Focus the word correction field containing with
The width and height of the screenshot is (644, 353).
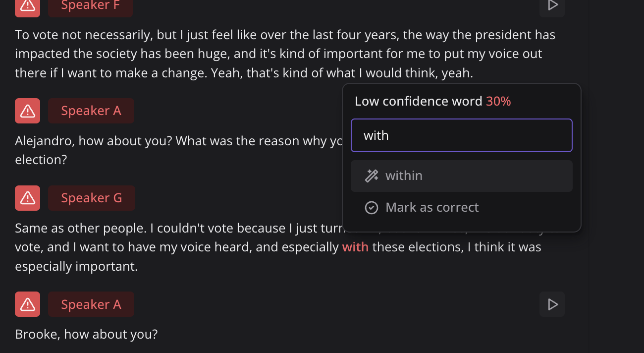click(462, 135)
